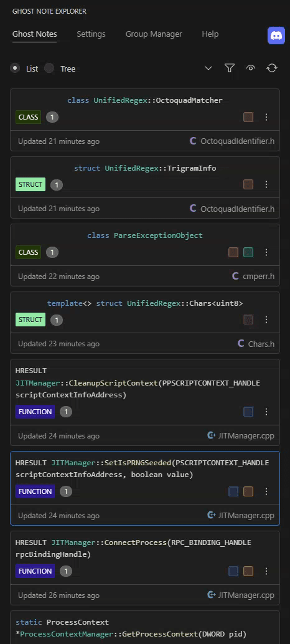The width and height of the screenshot is (290, 644).
Task: Click the note count badge on the SetIsPRNGSeeded card
Action: 65,491
